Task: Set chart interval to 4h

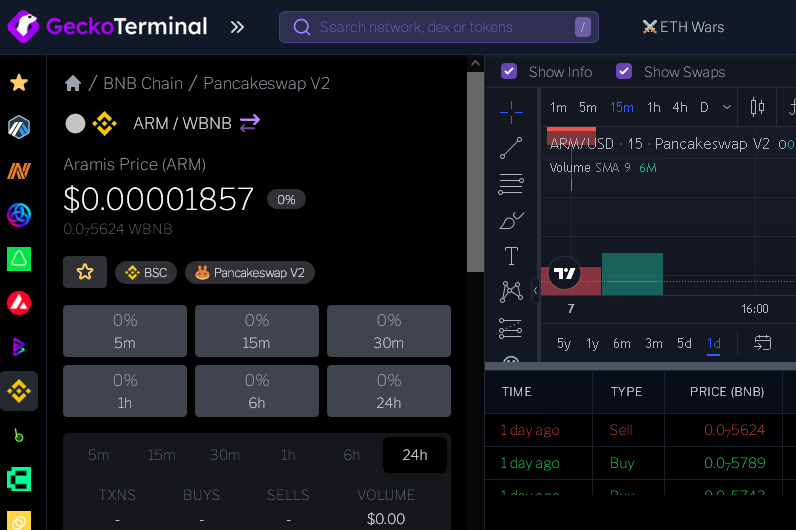Action: click(x=680, y=107)
